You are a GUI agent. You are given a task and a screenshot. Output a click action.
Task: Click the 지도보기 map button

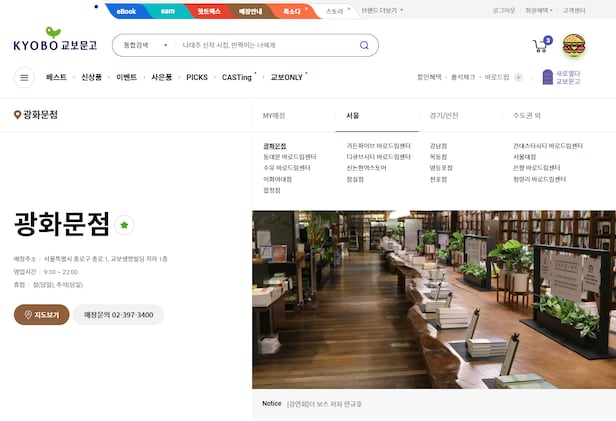pos(42,315)
